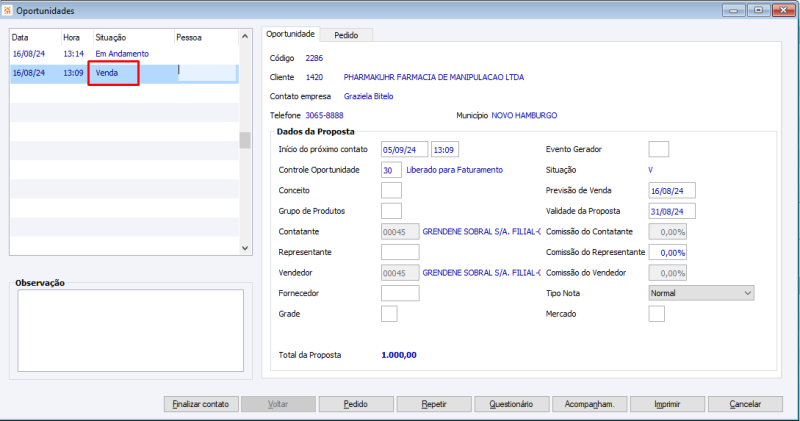Screen dimensions: 800x421
Task: Click the Pedido button at bottom
Action: click(x=356, y=404)
